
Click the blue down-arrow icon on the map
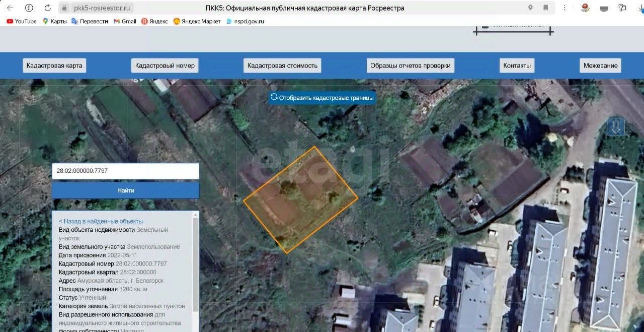pyautogui.click(x=616, y=127)
